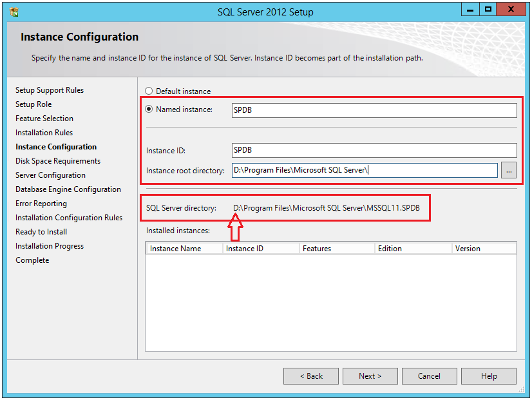The width and height of the screenshot is (532, 400).
Task: Select the Default instance radio button
Action: click(x=149, y=91)
